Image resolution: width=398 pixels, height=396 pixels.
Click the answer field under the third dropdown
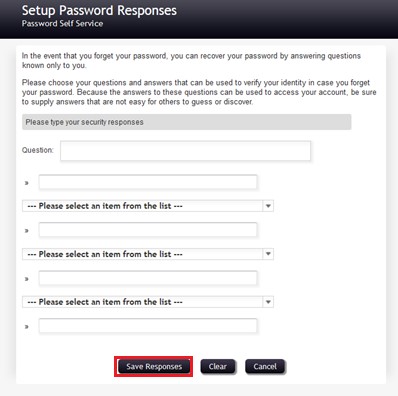coord(148,326)
